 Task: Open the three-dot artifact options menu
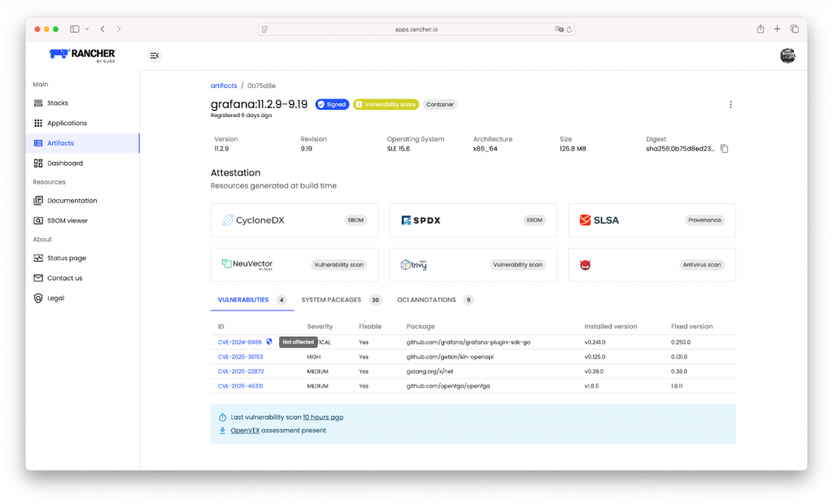coord(731,105)
